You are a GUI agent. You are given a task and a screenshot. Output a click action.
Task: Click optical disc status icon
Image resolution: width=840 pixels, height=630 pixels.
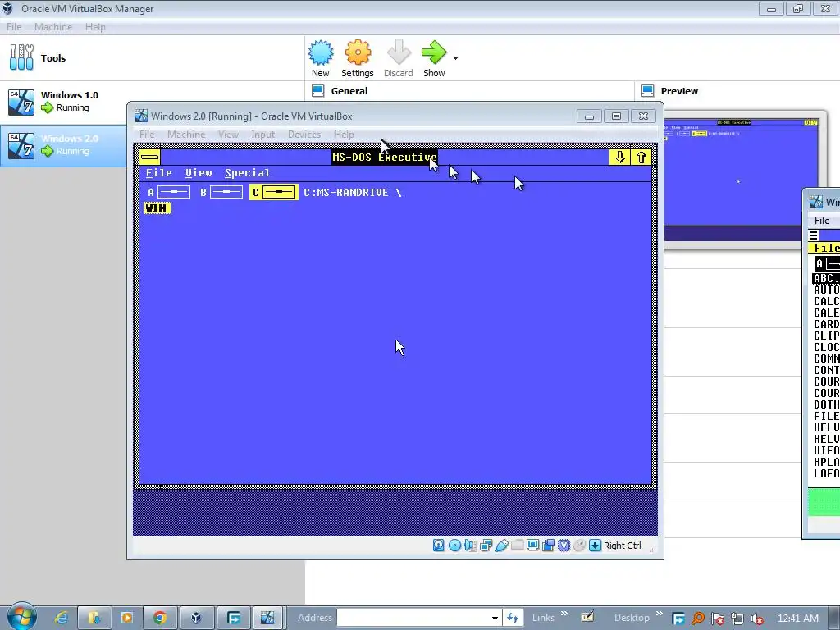454,546
